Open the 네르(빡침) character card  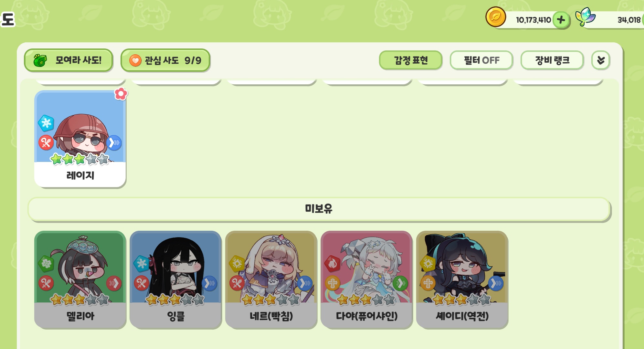[x=271, y=280]
